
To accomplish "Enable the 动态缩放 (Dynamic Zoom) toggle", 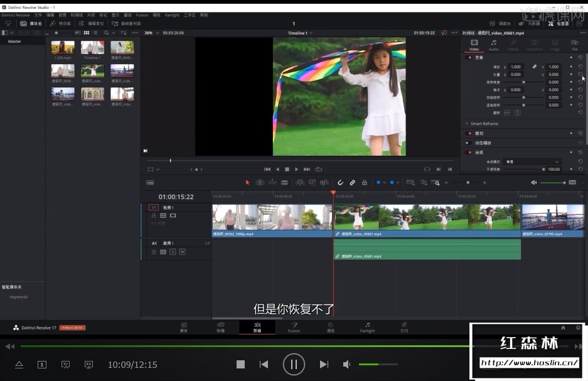I will tap(469, 142).
